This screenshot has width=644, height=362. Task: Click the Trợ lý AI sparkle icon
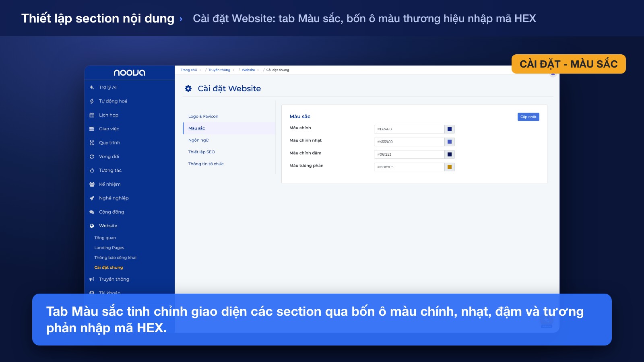click(x=92, y=87)
